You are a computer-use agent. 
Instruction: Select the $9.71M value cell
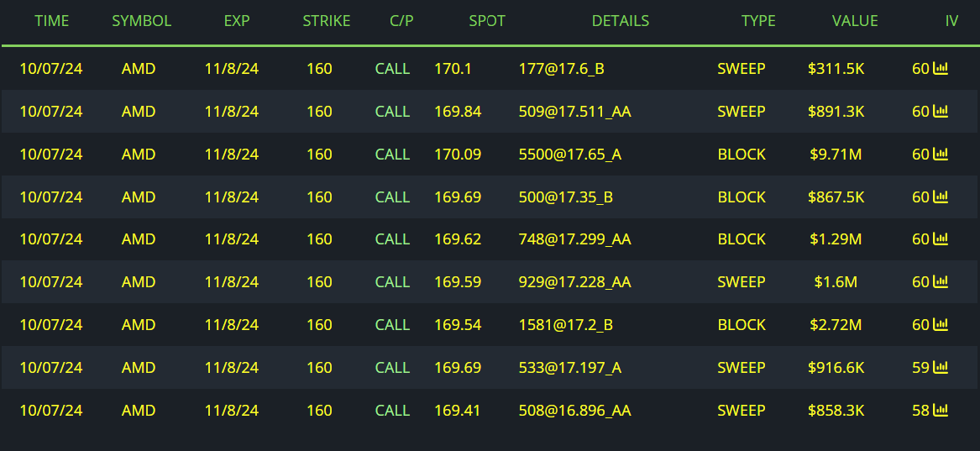(x=836, y=154)
